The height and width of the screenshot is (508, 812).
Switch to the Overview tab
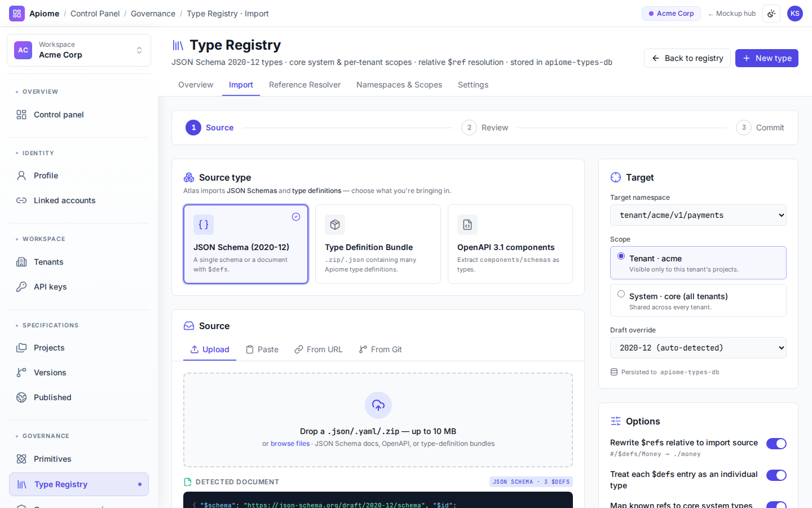point(196,85)
